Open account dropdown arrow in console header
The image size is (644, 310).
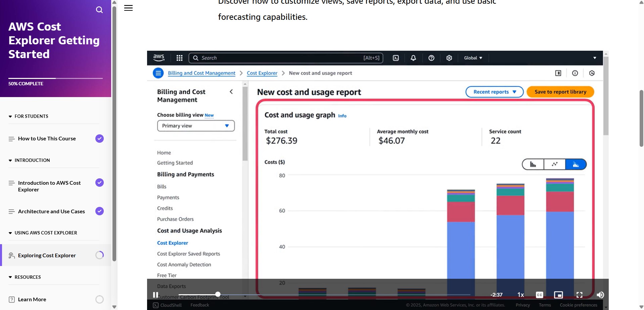click(x=595, y=58)
